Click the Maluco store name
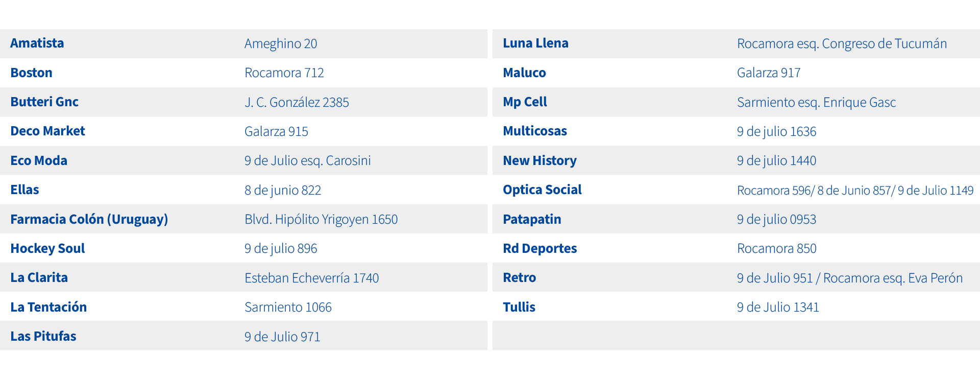Image resolution: width=980 pixels, height=379 pixels. [x=524, y=73]
